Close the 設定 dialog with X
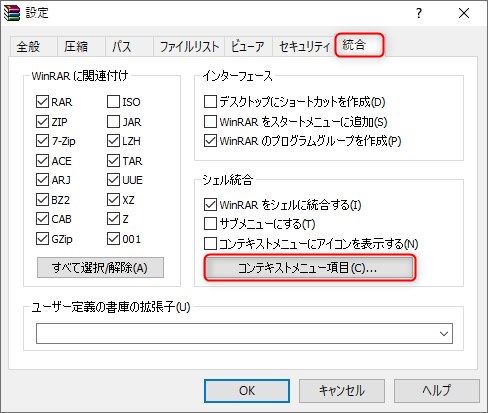Image resolution: width=488 pixels, height=413 pixels. point(464,13)
